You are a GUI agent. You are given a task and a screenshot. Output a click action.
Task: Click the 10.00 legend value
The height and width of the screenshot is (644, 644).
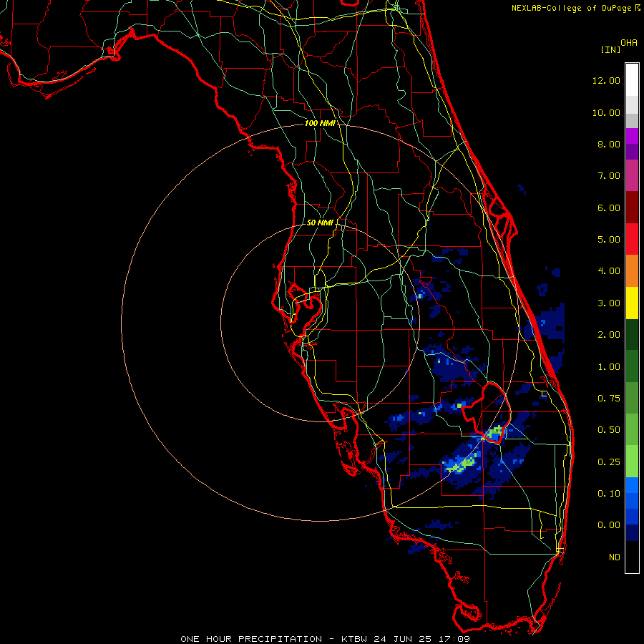[606, 112]
